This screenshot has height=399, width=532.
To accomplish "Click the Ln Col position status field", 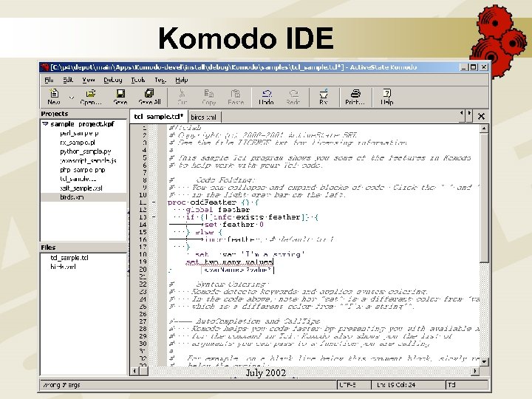I will coord(408,385).
